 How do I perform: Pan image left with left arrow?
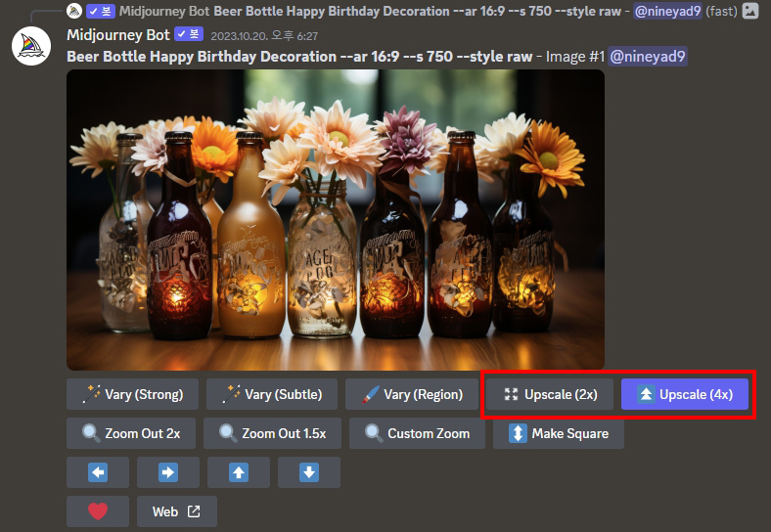pos(98,472)
